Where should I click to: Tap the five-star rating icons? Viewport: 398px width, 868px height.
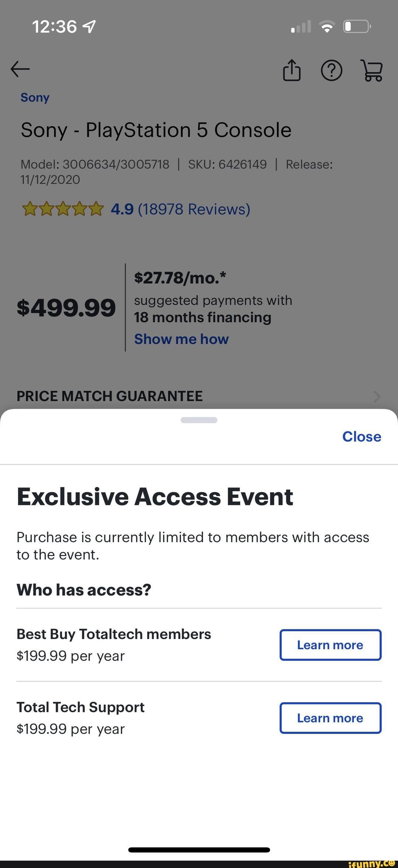[x=63, y=209]
